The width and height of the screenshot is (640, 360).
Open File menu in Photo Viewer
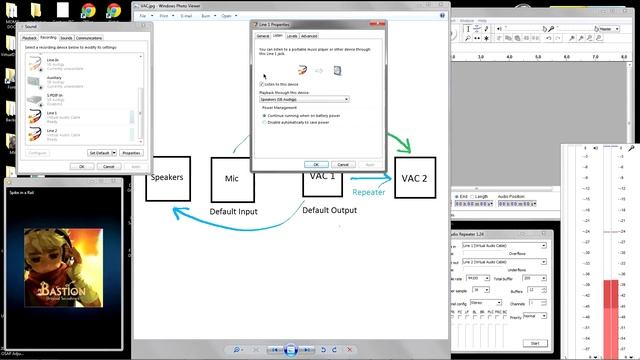(143, 16)
